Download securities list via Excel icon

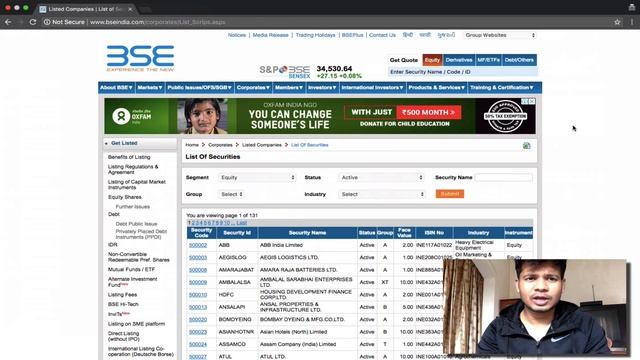(527, 146)
